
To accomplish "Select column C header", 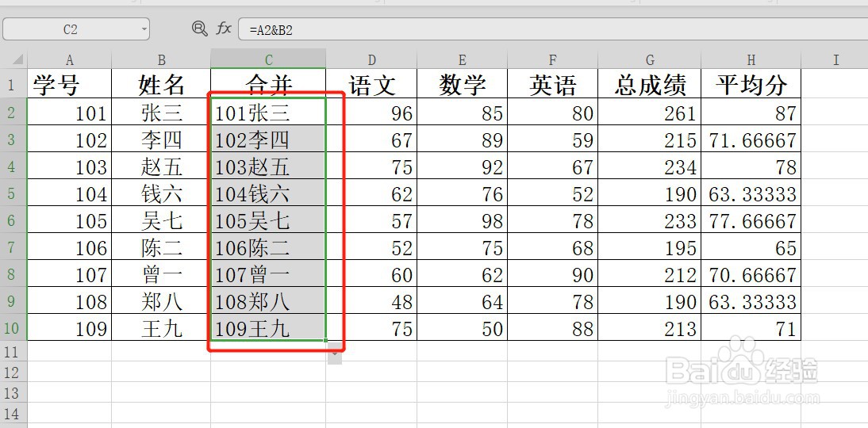I will pyautogui.click(x=268, y=59).
